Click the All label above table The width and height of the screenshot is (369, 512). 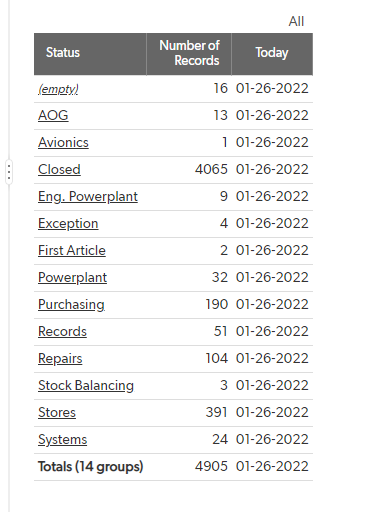click(x=296, y=22)
